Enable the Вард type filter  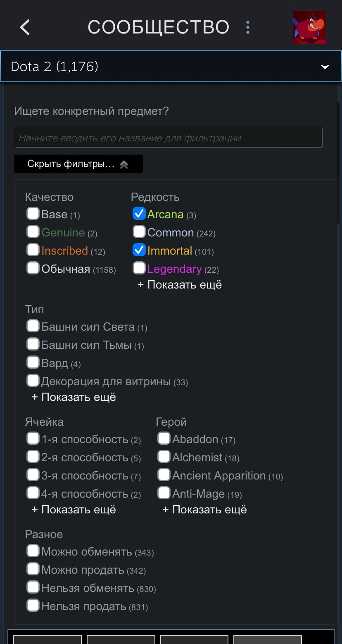point(33,362)
